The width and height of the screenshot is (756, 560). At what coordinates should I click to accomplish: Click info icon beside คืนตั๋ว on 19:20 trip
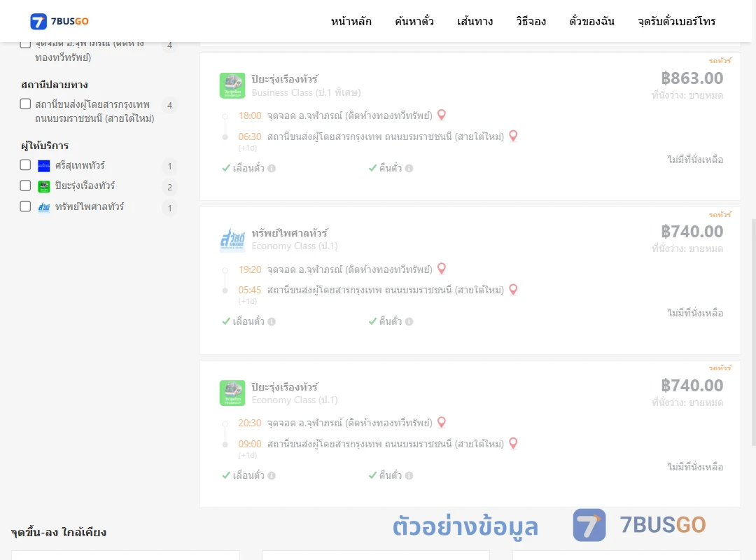tap(409, 322)
